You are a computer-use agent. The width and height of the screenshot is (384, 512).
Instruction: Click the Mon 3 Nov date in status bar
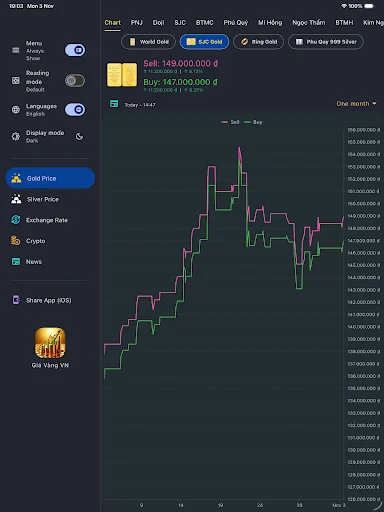pyautogui.click(x=40, y=6)
